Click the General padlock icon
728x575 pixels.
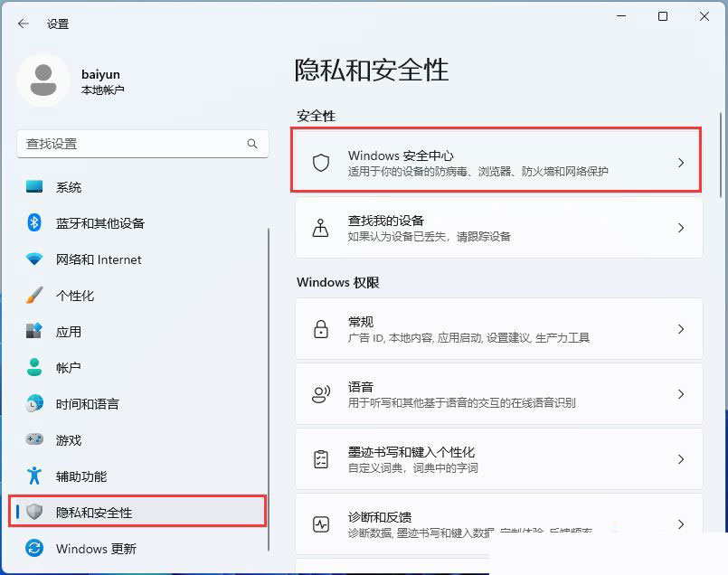[320, 329]
